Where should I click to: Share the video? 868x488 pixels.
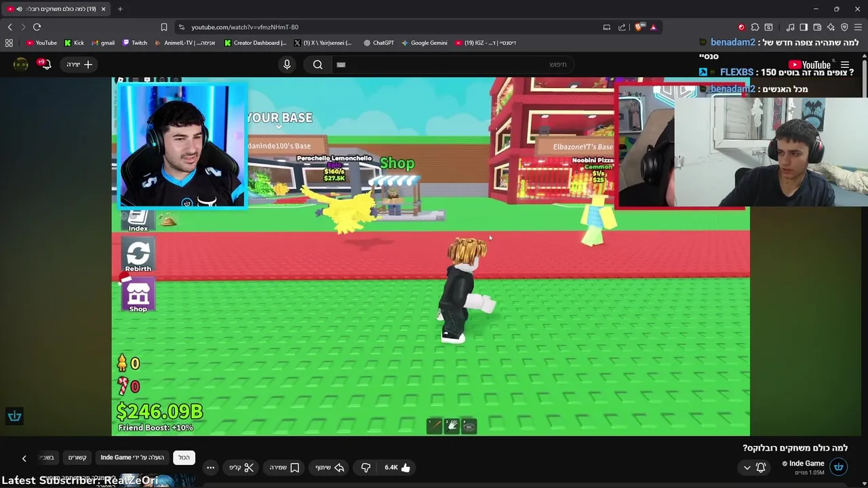coord(330,468)
